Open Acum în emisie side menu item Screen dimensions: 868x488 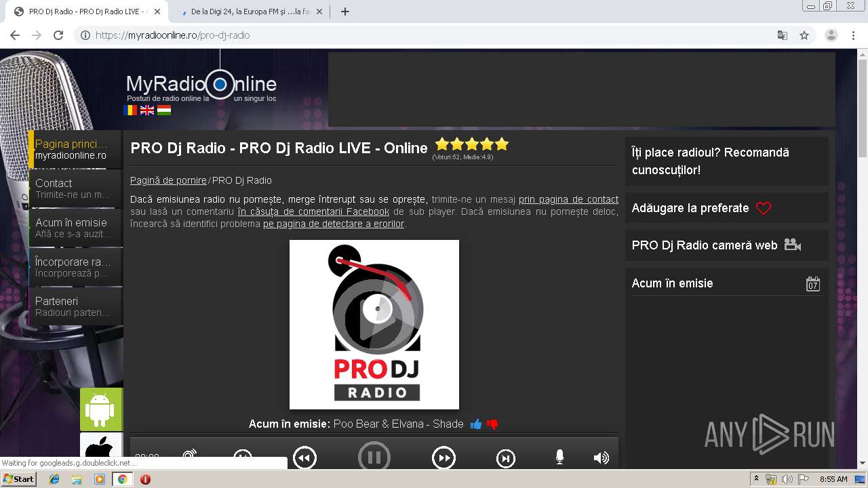click(75, 228)
